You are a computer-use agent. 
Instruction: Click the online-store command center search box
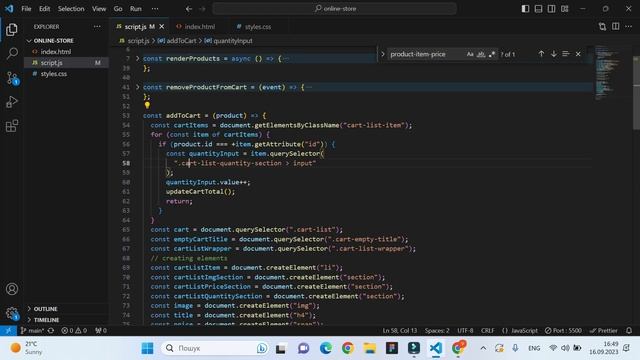point(334,9)
